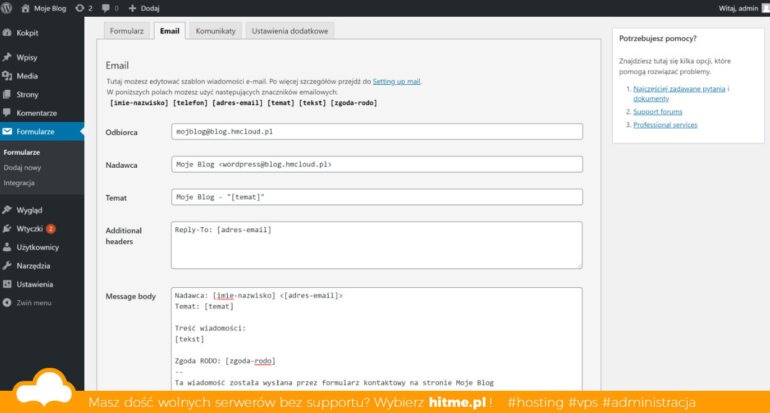Click the home icon beside Moje Blog

click(x=26, y=8)
